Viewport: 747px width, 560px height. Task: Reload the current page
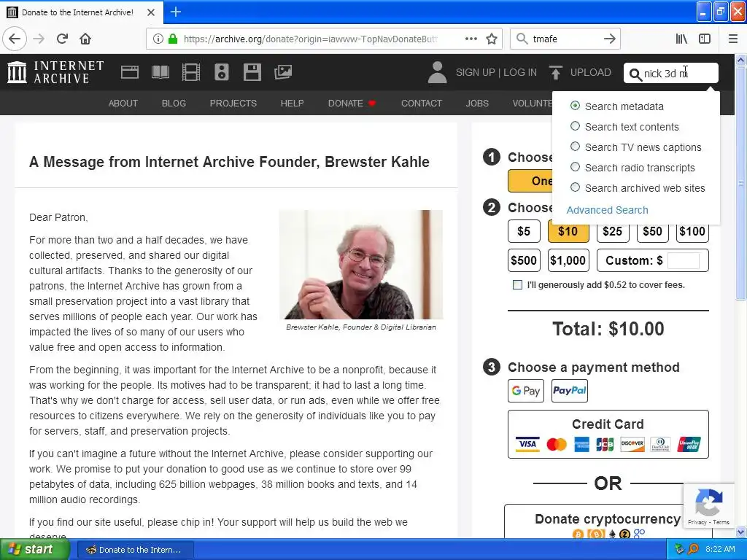[63, 39]
